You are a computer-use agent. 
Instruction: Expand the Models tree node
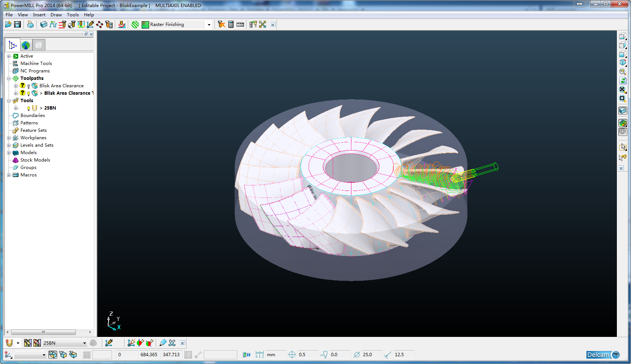[x=9, y=153]
